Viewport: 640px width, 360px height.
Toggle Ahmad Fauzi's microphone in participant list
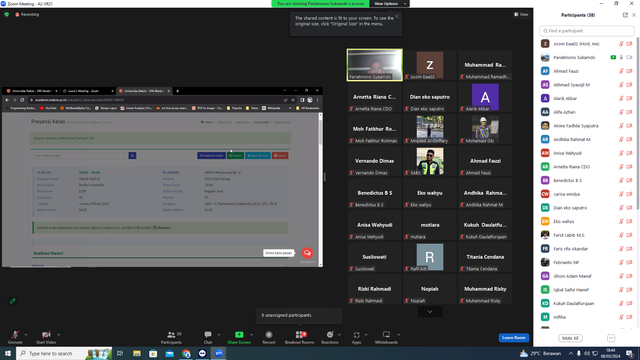click(621, 71)
